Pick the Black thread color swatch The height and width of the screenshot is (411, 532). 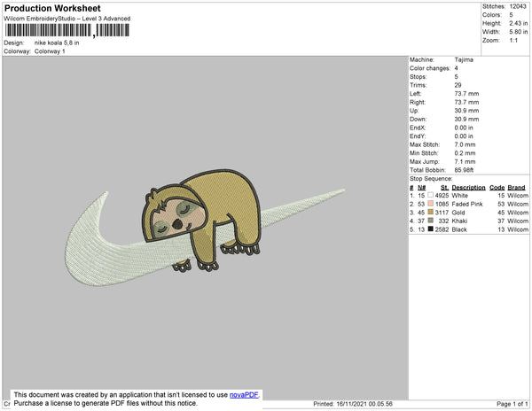tap(431, 229)
